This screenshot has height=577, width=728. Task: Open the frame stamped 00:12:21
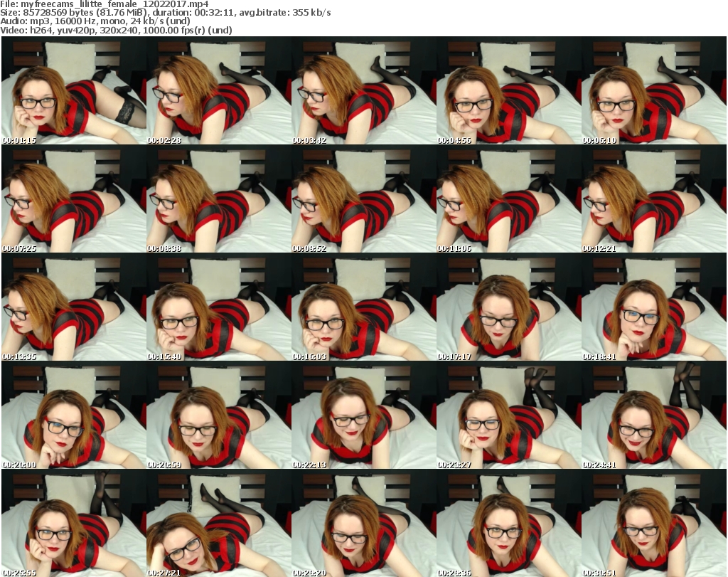click(654, 198)
